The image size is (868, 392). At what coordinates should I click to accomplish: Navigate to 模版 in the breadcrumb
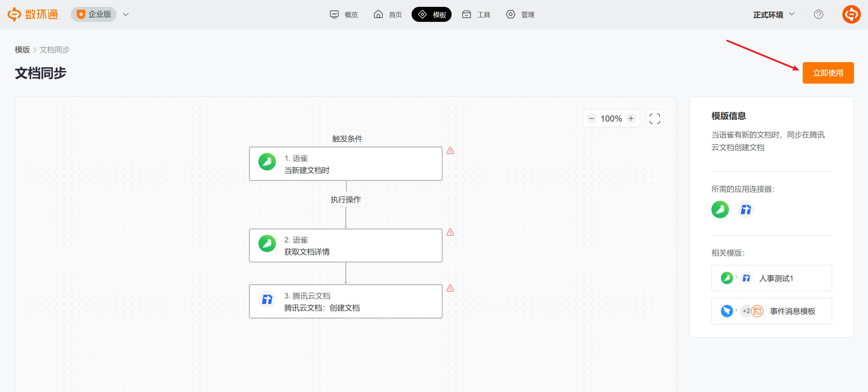click(x=22, y=50)
